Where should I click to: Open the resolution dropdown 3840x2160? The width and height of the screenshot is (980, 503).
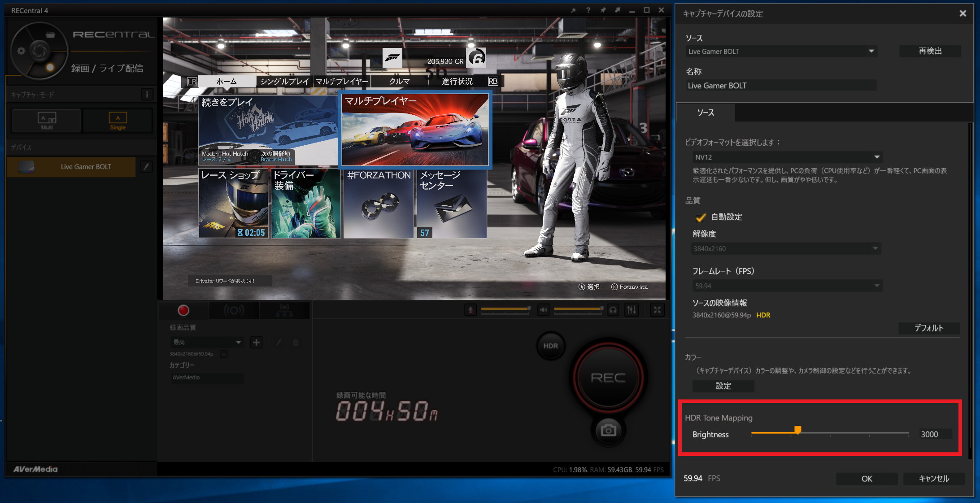point(786,248)
